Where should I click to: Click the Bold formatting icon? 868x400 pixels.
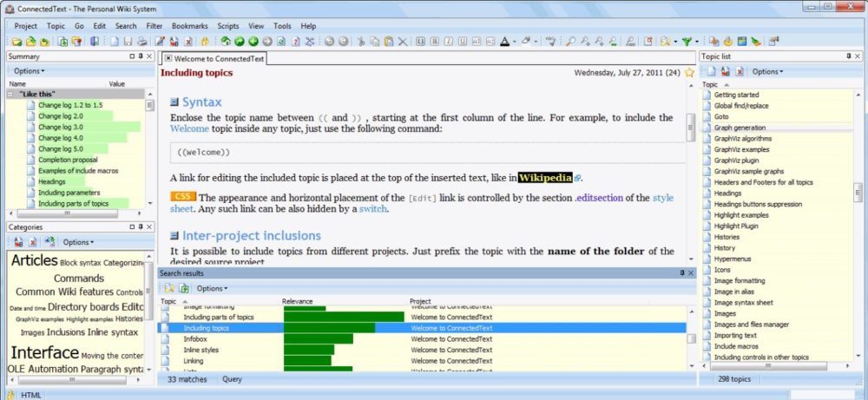[x=435, y=41]
